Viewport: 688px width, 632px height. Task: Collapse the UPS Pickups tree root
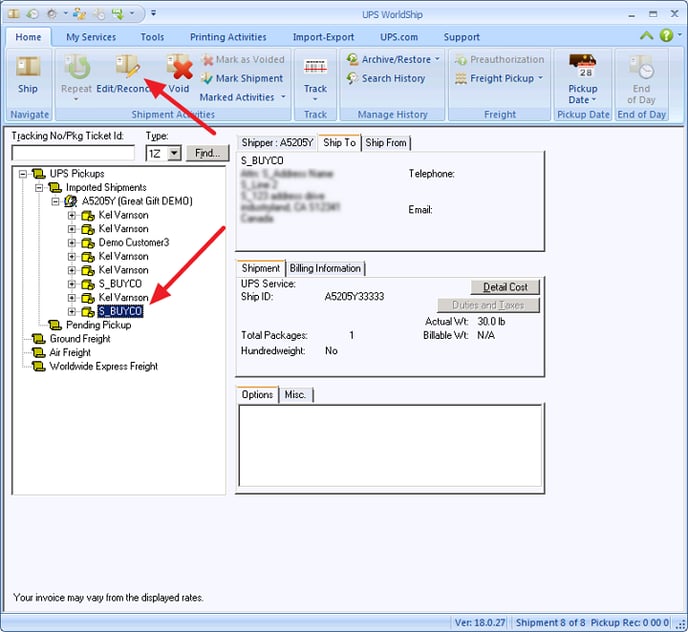(x=23, y=174)
